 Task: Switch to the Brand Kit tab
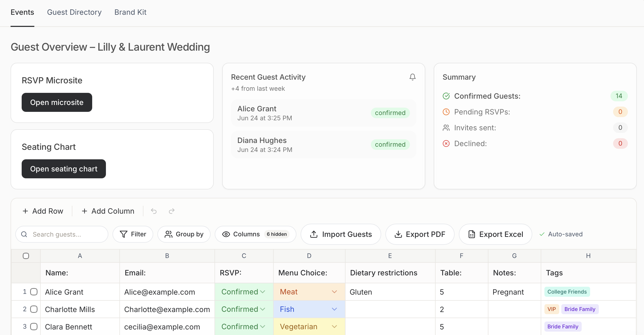coord(130,12)
